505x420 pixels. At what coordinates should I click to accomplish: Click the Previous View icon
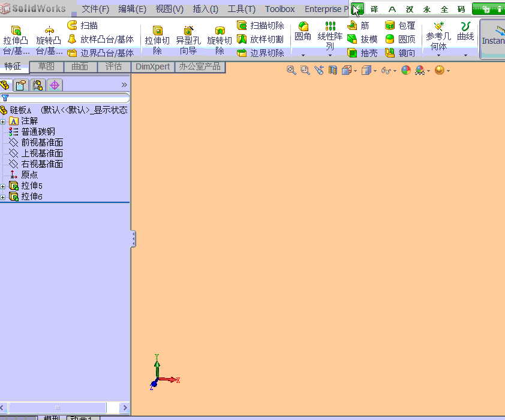point(319,70)
